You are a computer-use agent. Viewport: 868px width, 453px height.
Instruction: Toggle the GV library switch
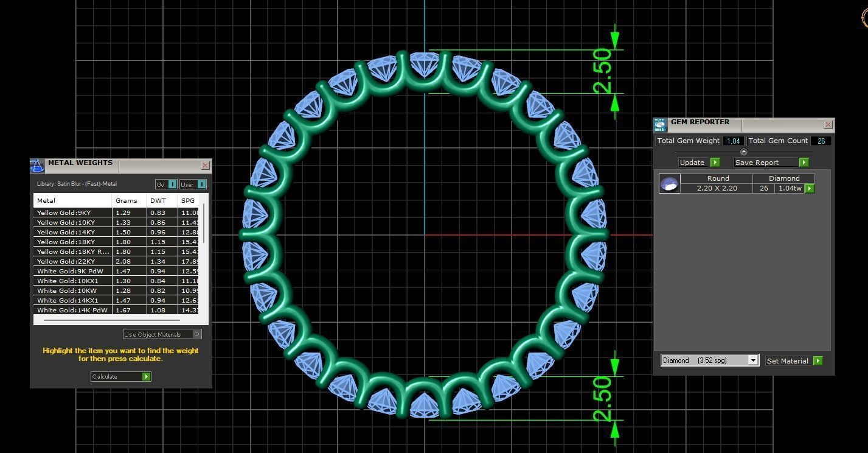pyautogui.click(x=166, y=184)
